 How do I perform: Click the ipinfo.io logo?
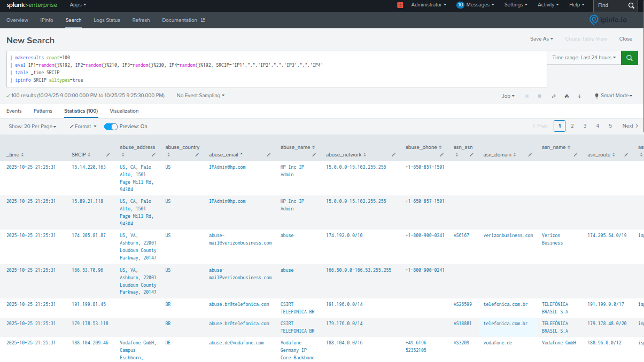pyautogui.click(x=609, y=20)
